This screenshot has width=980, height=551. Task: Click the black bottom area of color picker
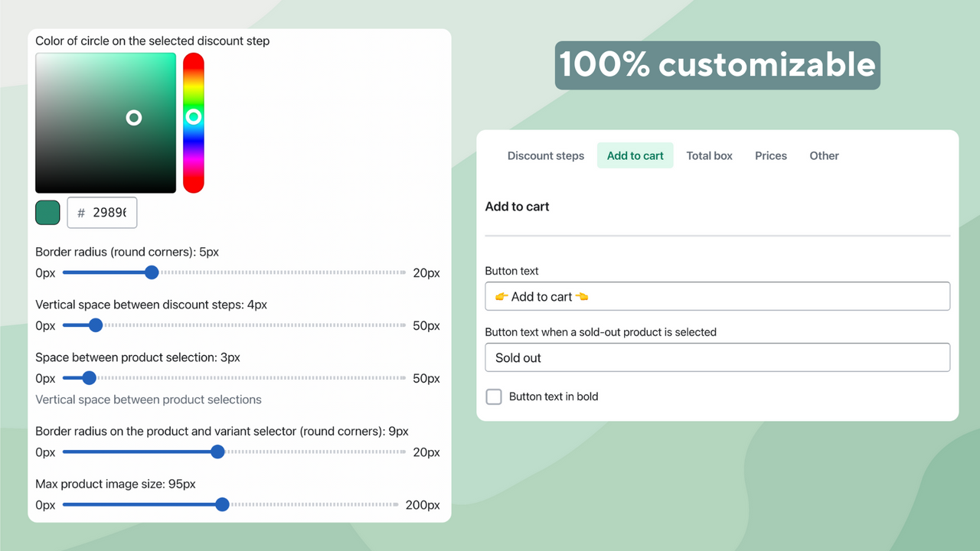106,185
